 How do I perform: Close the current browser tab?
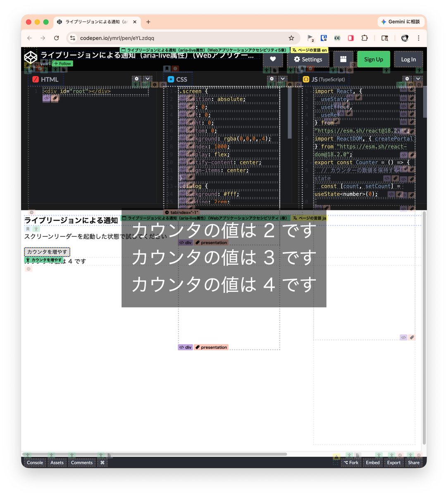point(135,22)
